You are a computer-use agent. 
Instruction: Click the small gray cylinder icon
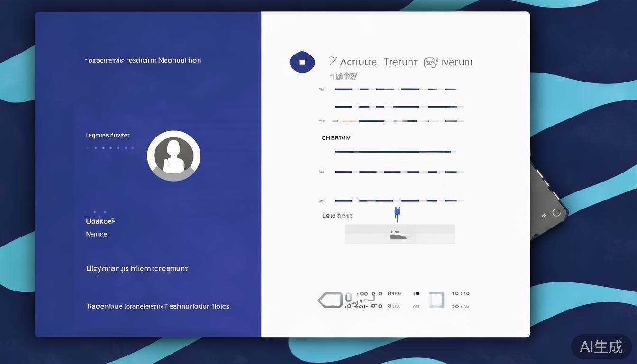click(348, 298)
